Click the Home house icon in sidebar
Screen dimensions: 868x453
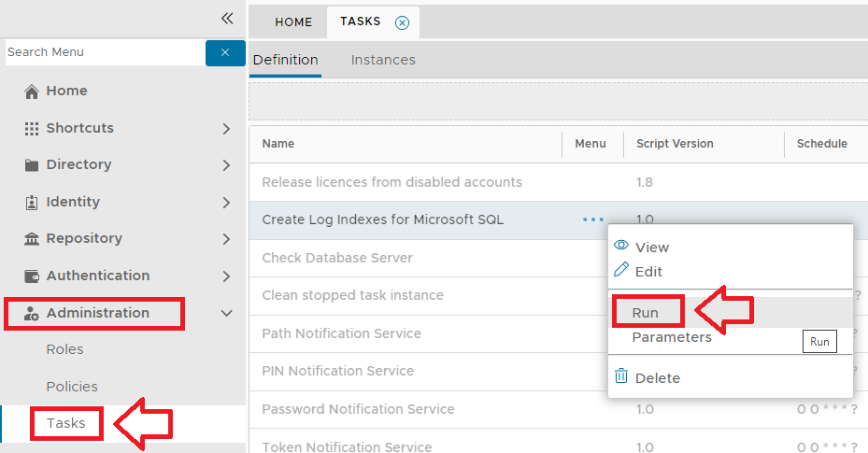tap(32, 92)
